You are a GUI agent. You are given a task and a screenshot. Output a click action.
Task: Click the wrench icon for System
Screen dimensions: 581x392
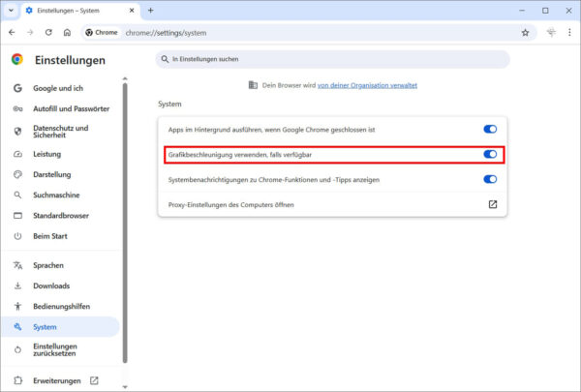17,327
